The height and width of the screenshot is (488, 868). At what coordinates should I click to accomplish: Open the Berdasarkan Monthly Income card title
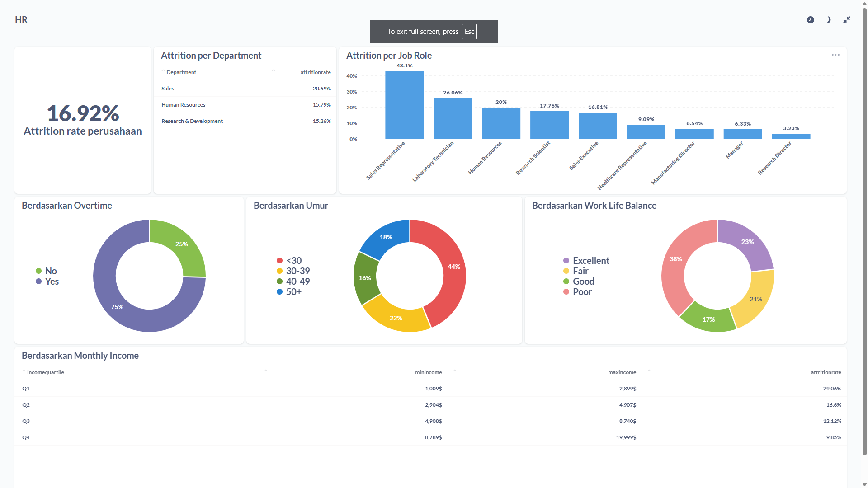point(80,356)
